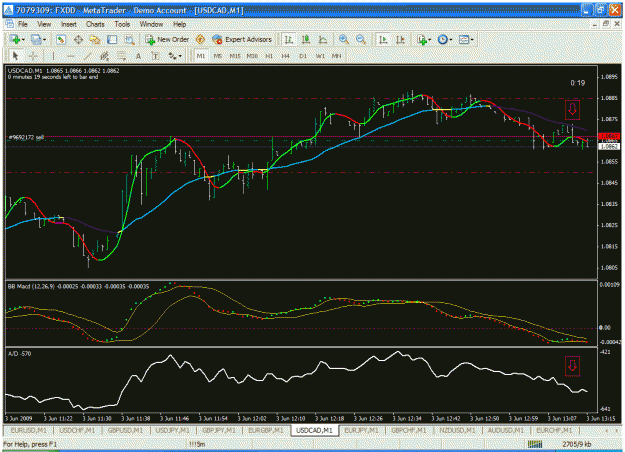The height and width of the screenshot is (452, 625).
Task: Toggle the Auto Scroll chart icon
Action: (383, 39)
